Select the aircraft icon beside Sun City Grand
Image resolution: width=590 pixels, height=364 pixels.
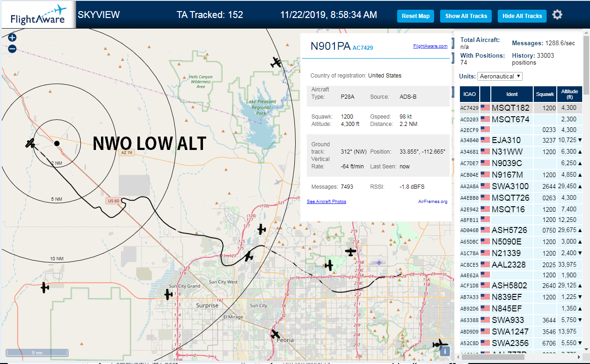coord(168,294)
